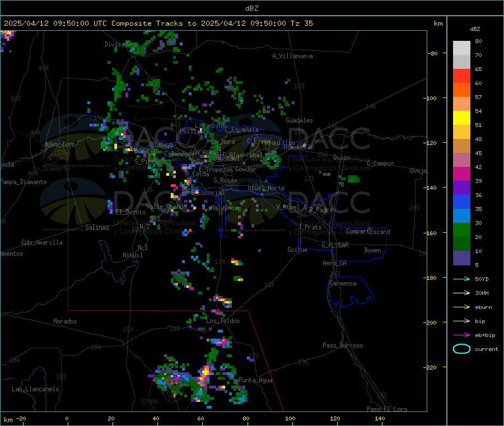This screenshot has height=426, width=504.
Task: Click the cyan 50YD arrow icon
Action: 461,279
